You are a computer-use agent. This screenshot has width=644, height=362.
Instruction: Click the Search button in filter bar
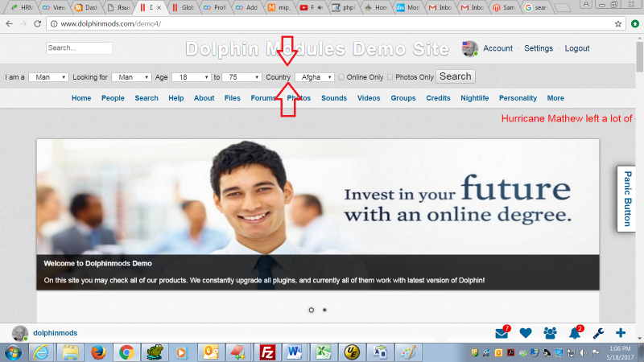(x=455, y=76)
